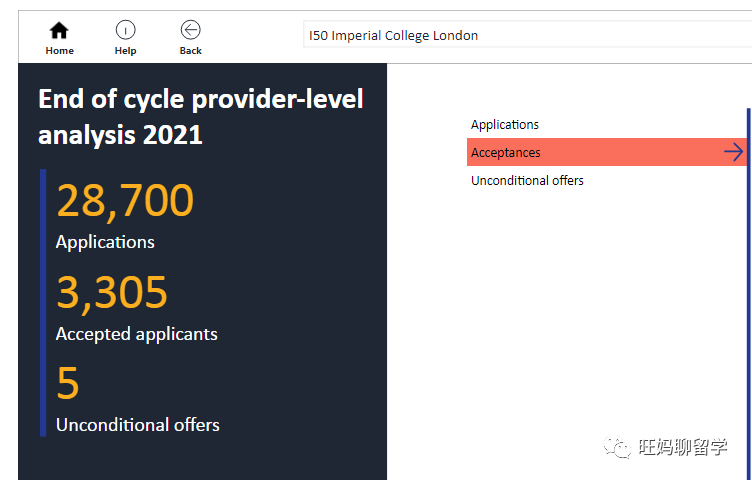Image resolution: width=752 pixels, height=480 pixels.
Task: Click the Accepted applicants label in dark panel
Action: (x=137, y=334)
